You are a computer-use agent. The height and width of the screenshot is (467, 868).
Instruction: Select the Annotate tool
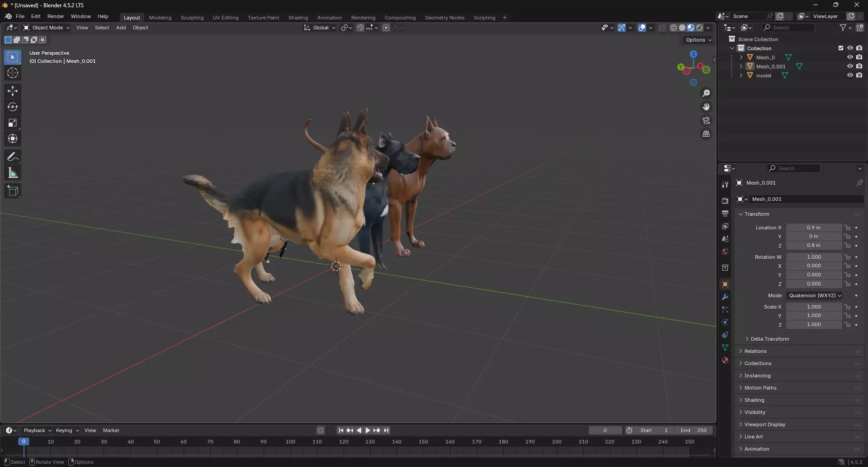pyautogui.click(x=13, y=157)
